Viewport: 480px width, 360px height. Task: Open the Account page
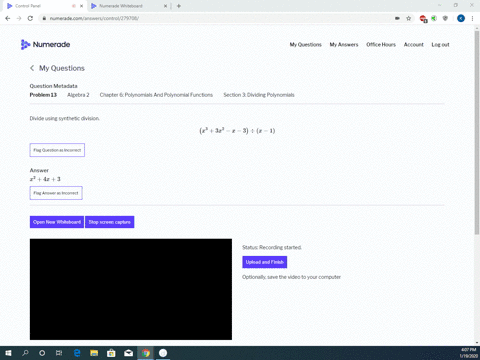[x=413, y=44]
